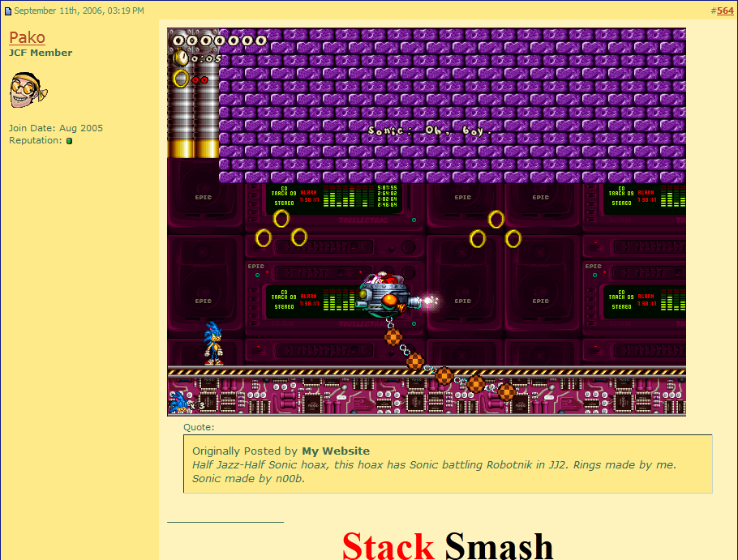Click the post document icon beside the date
The height and width of the screenshot is (560, 738).
(x=8, y=11)
